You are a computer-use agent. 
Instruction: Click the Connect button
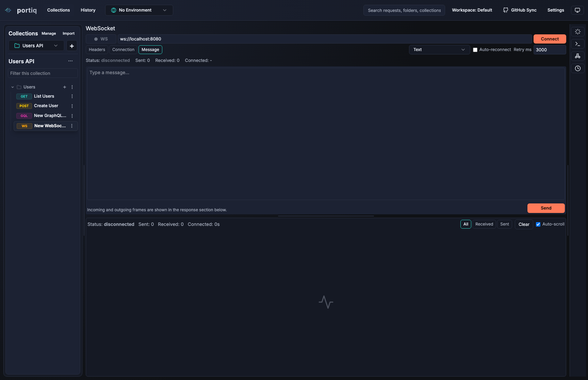550,39
